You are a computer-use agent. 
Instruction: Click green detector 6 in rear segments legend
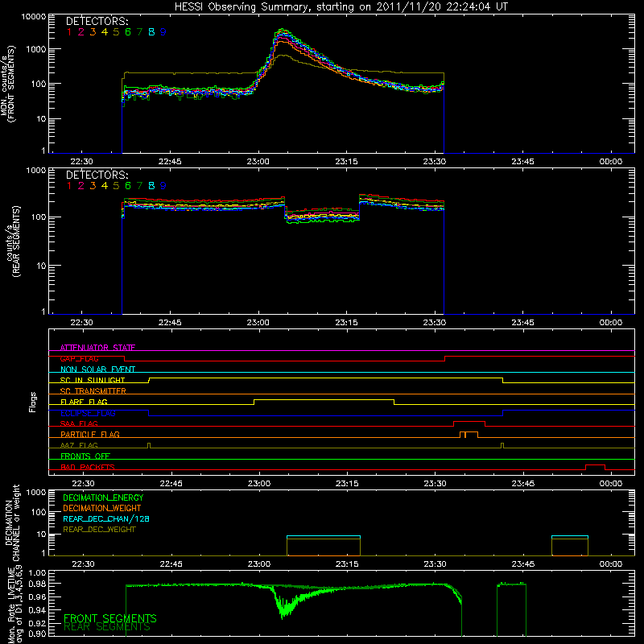coord(128,186)
